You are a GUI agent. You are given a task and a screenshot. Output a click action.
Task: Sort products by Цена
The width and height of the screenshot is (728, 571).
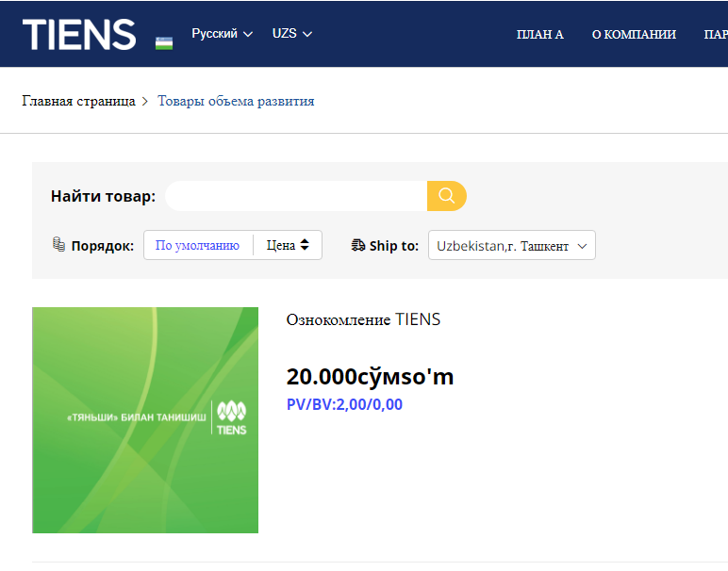point(288,245)
